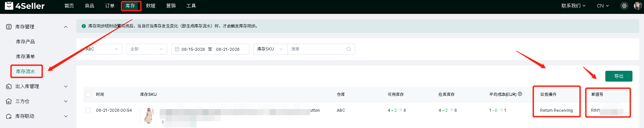Open the ABC warehouse dropdown
Viewport: 644px width, 128px height.
tap(102, 49)
